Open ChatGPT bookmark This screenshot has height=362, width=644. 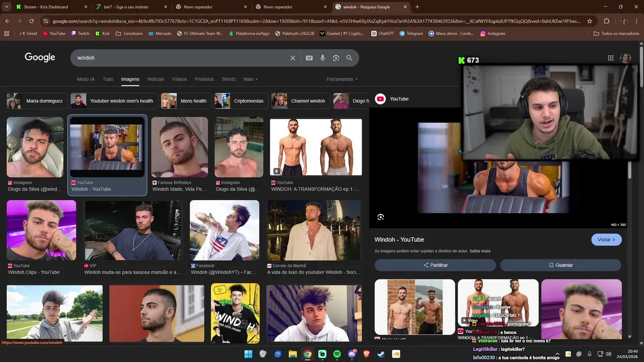pos(382,34)
